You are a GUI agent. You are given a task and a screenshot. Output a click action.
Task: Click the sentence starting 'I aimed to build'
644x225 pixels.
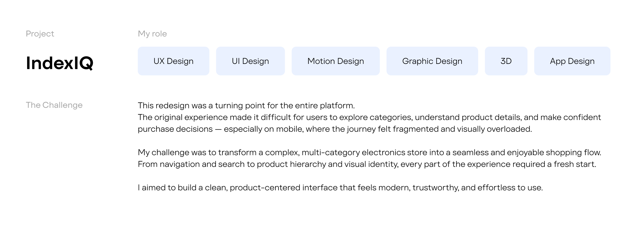[340, 188]
